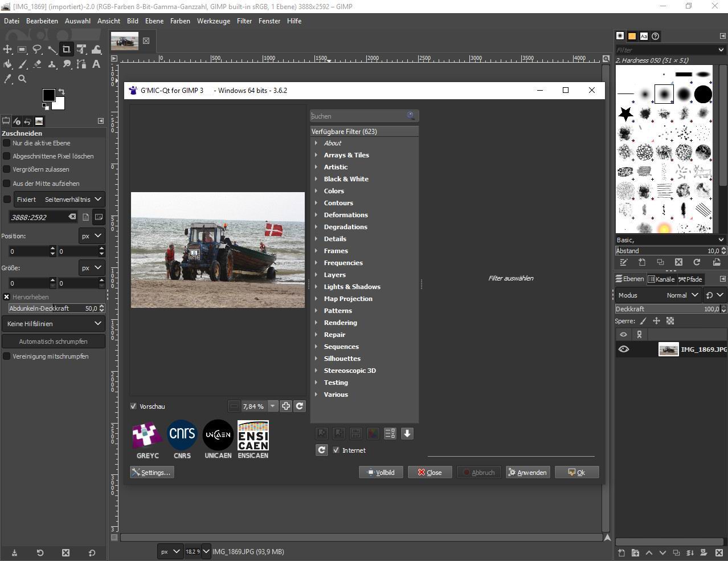
Task: Swap foreground and background colors
Action: click(x=62, y=92)
